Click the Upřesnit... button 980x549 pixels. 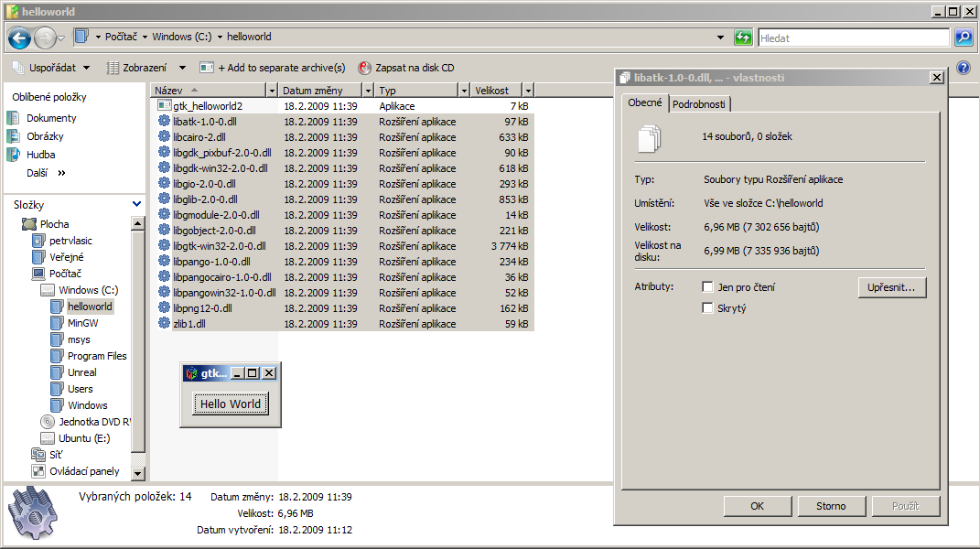892,287
